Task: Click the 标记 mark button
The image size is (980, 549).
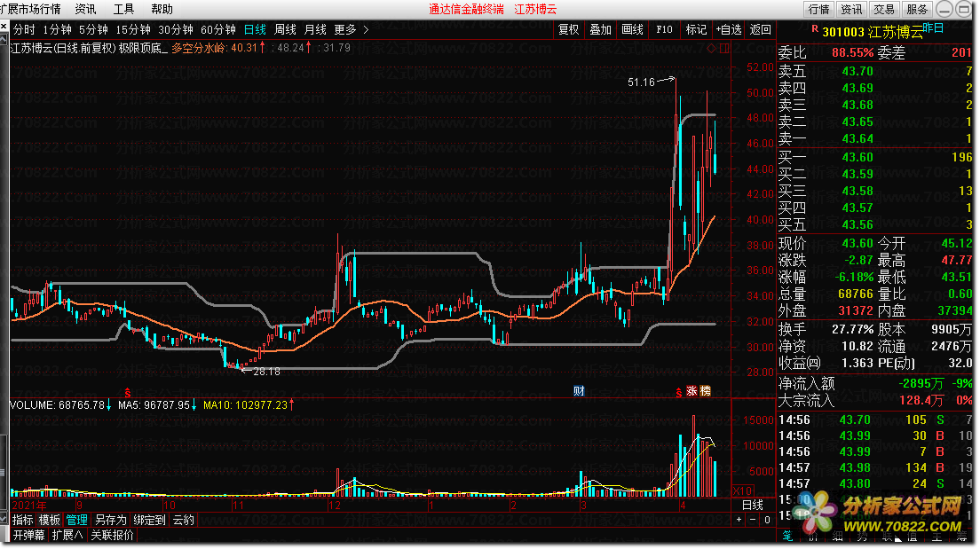Action: click(x=696, y=29)
